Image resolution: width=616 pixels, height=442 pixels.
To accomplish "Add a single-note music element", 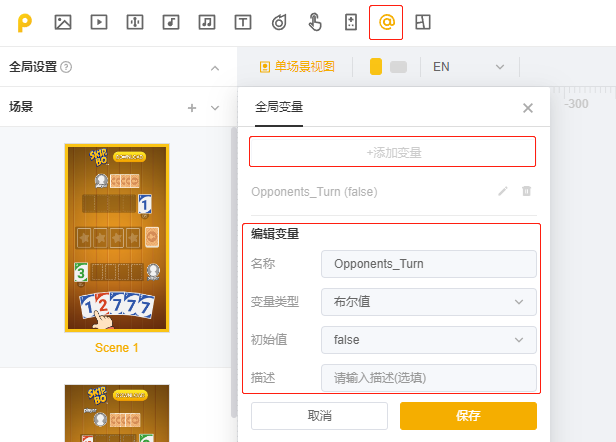I will 171,22.
